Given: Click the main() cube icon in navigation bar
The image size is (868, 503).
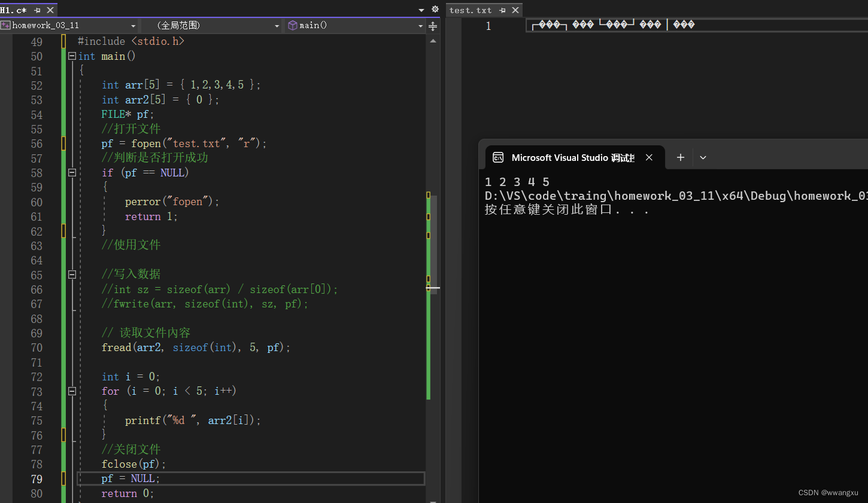Looking at the screenshot, I should coord(293,25).
